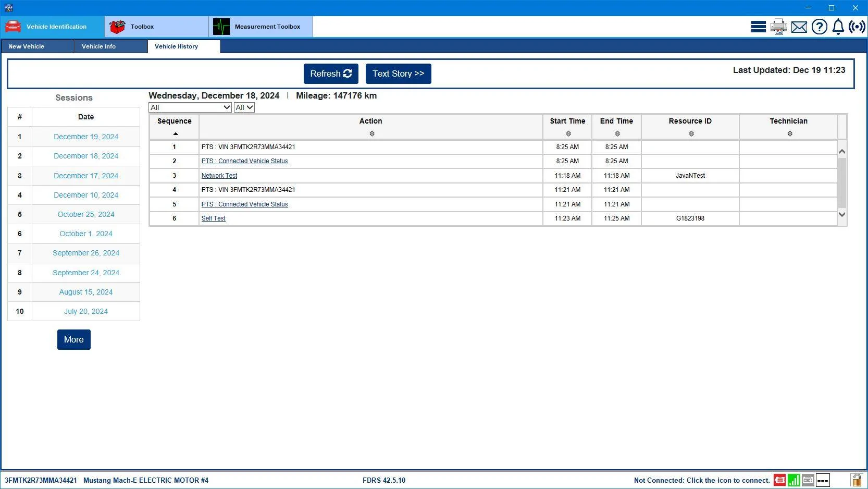Open the Network Test action link
Image resolution: width=868 pixels, height=489 pixels.
[219, 176]
